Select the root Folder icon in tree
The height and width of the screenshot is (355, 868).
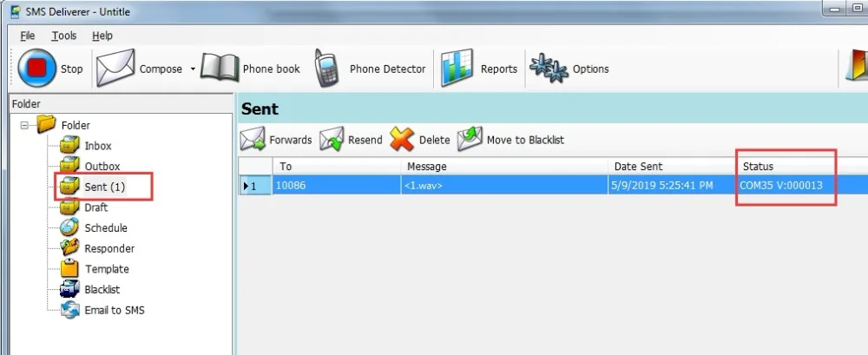click(47, 125)
